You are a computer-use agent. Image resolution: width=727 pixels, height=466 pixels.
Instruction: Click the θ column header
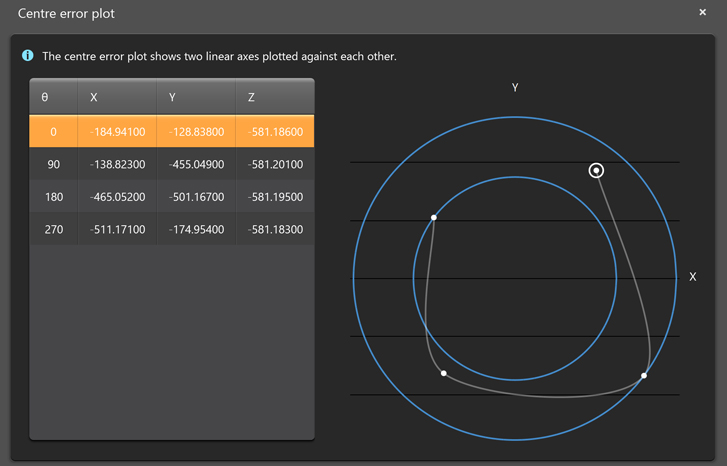tap(54, 98)
